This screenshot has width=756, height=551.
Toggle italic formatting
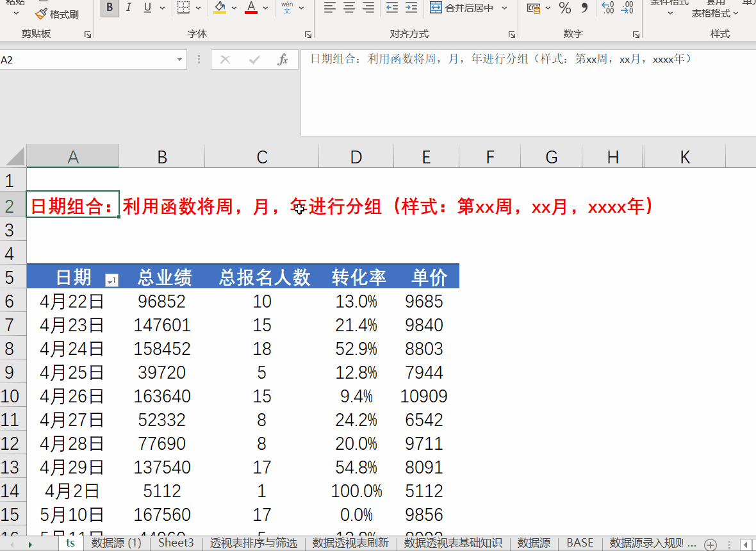129,8
